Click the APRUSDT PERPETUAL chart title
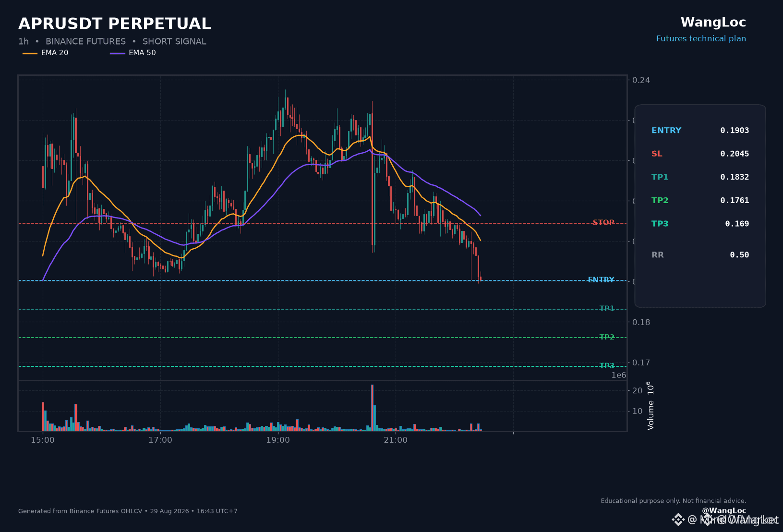The width and height of the screenshot is (783, 532). tap(115, 24)
